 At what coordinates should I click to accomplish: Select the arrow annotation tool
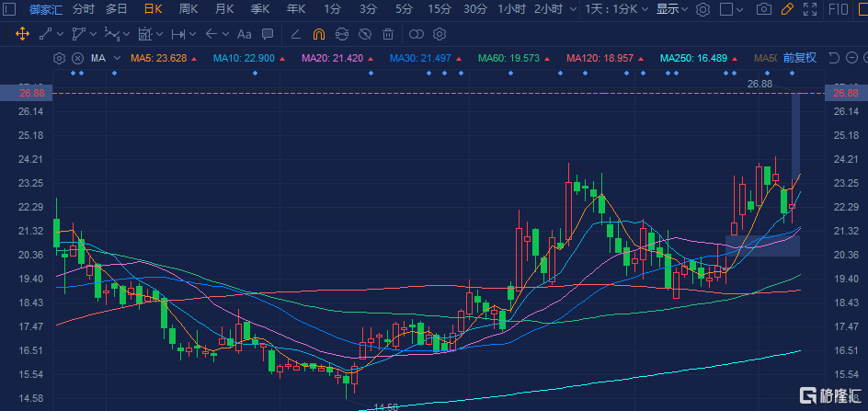pos(211,34)
